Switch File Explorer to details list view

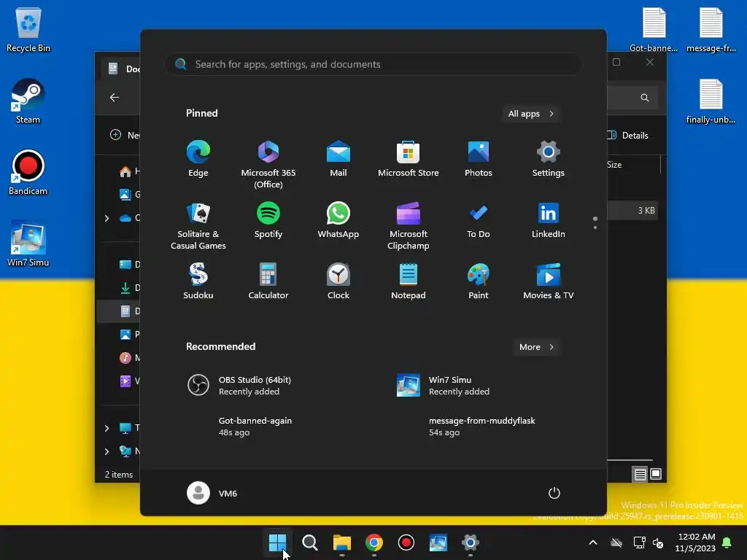coord(640,474)
